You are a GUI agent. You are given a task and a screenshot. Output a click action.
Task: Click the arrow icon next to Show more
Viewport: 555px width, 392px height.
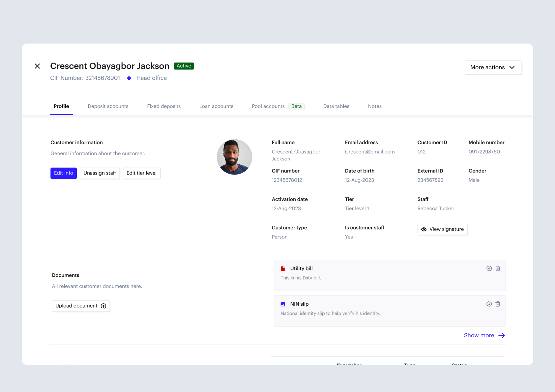[502, 335]
